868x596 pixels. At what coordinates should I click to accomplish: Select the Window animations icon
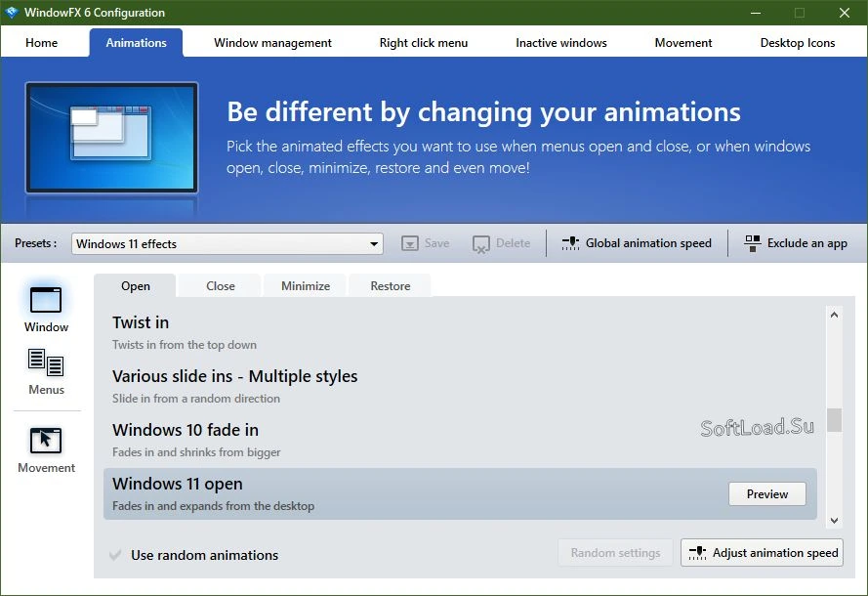click(45, 300)
